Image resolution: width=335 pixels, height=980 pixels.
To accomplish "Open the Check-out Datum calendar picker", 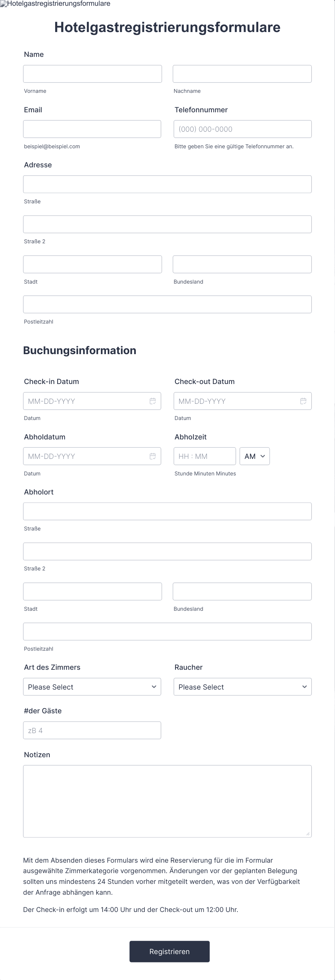I will [303, 401].
